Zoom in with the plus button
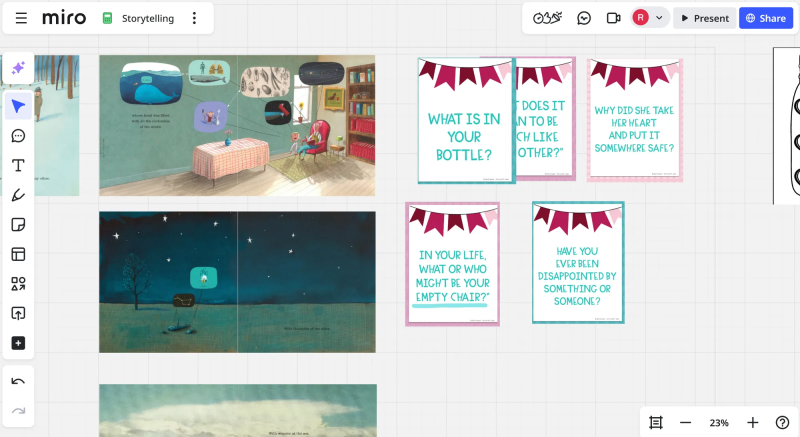The width and height of the screenshot is (800, 437). click(753, 423)
